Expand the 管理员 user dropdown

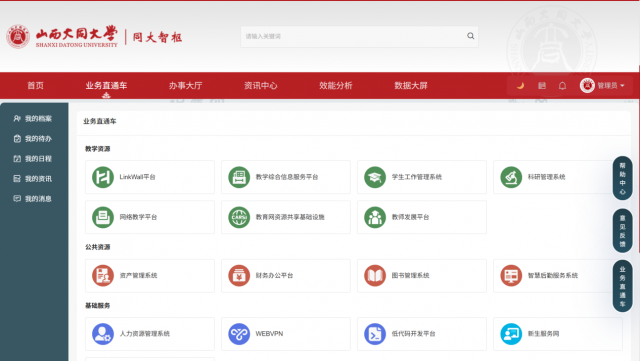coord(602,86)
